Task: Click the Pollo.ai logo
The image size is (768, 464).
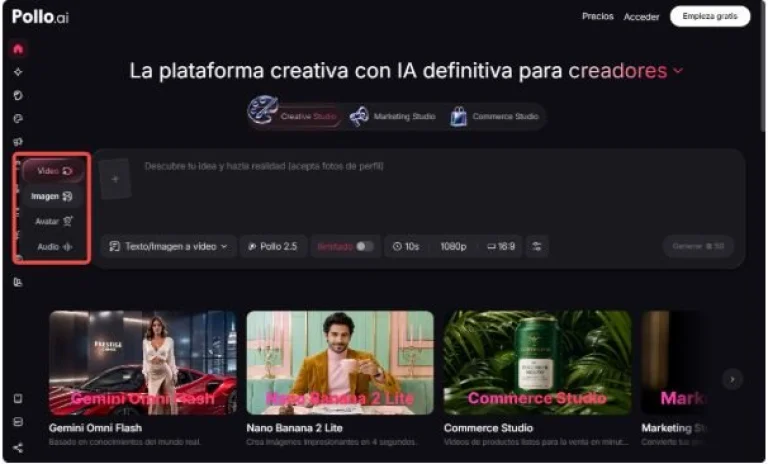Action: (40, 17)
